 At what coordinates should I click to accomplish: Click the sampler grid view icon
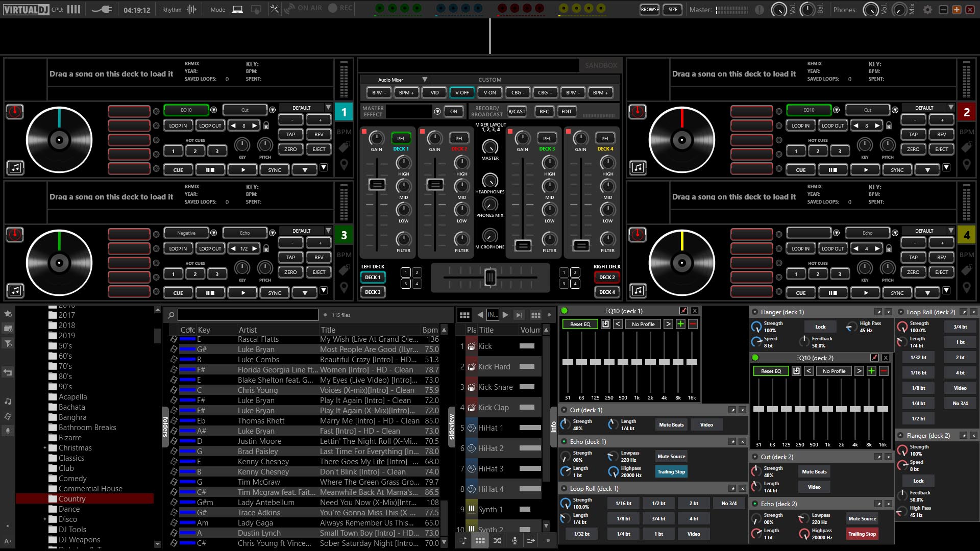(464, 315)
